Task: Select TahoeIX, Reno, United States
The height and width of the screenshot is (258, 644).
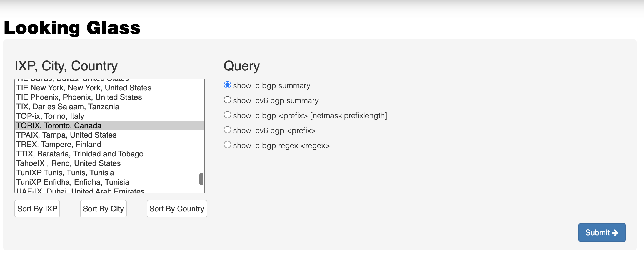Action: tap(68, 163)
